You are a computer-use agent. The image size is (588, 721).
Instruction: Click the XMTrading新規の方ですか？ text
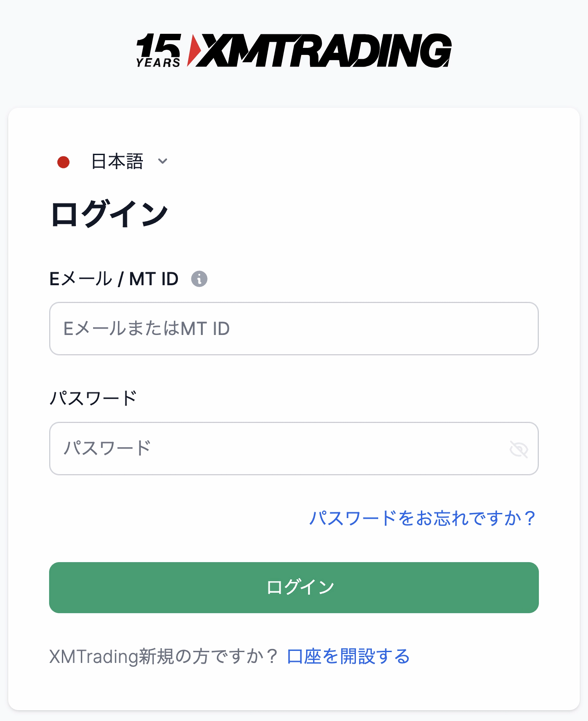tap(163, 656)
